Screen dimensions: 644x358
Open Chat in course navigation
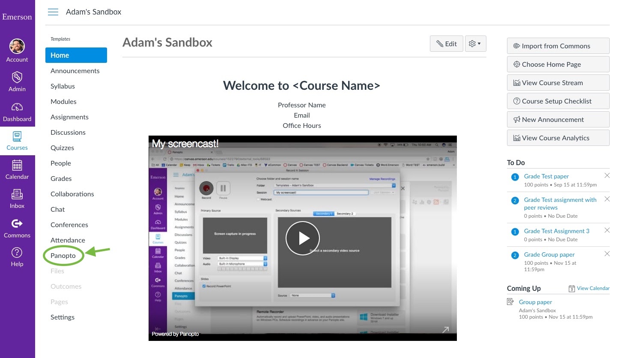[58, 209]
